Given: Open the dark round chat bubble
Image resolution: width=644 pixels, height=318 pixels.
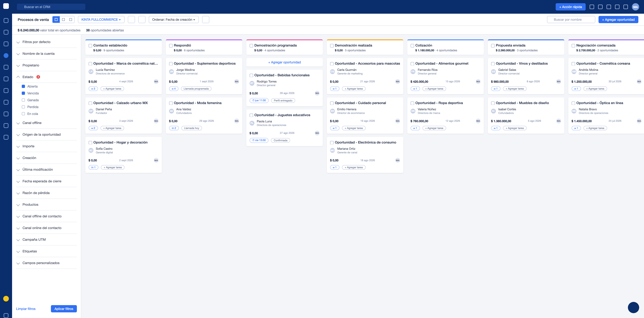Looking at the screenshot, I should click(633, 307).
